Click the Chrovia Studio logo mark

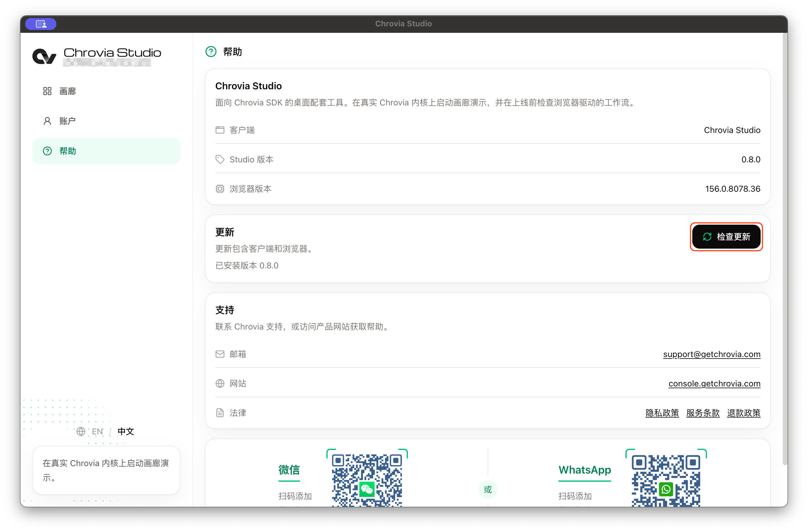pos(44,56)
